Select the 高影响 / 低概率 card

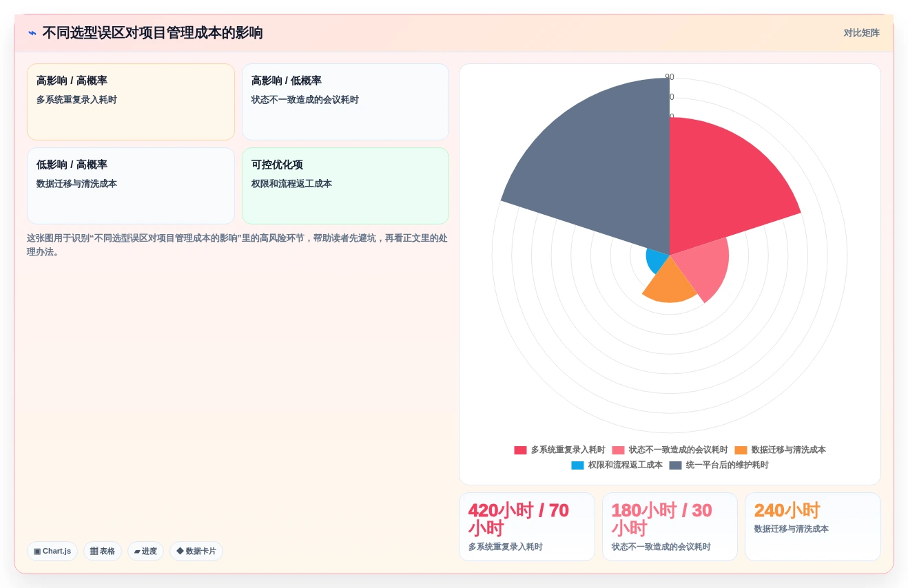345,102
